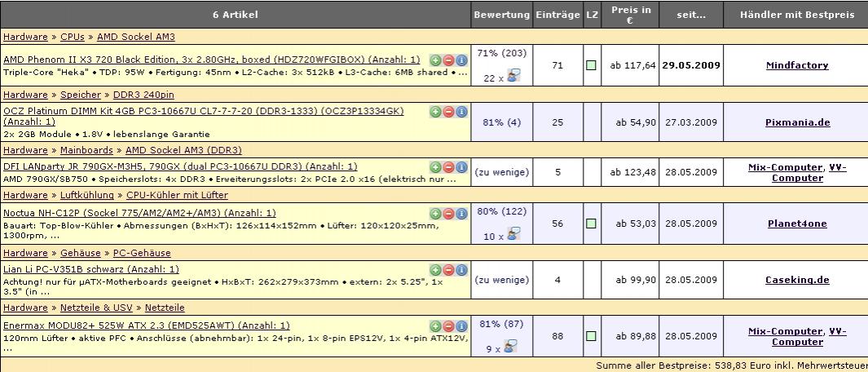Viewport: 868px width, 372px height.
Task: Open the Mainboards breadcrumb category
Action: click(86, 150)
